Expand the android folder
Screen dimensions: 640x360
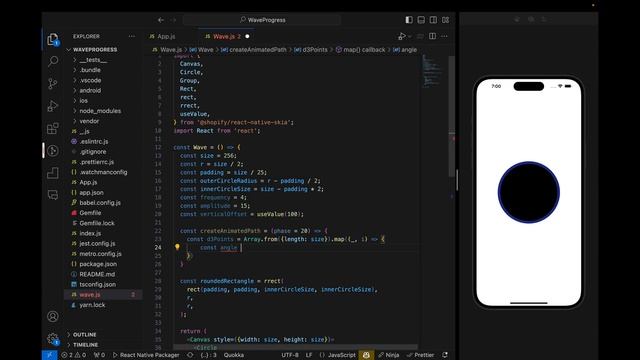click(x=90, y=90)
